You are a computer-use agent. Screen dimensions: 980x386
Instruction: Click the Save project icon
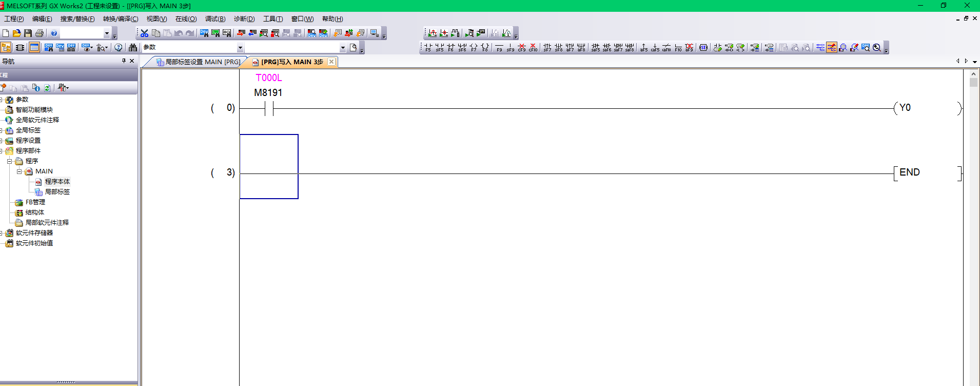(28, 33)
